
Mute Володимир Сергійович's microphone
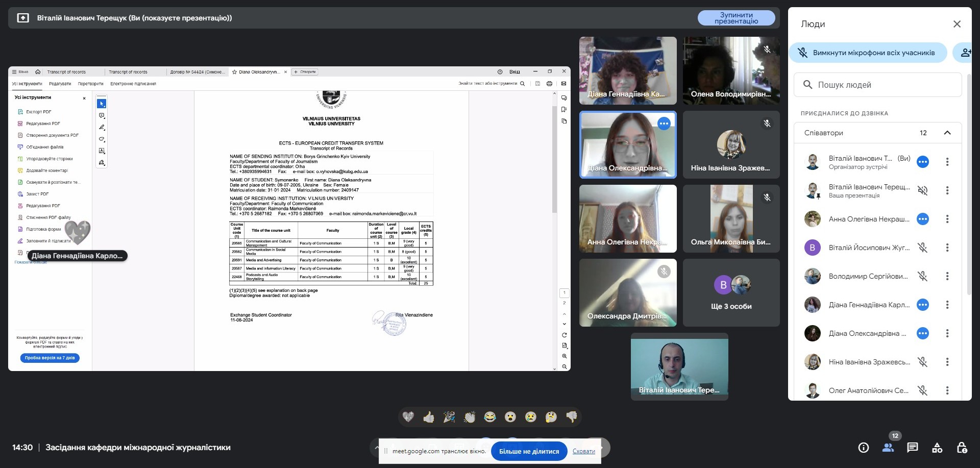tap(922, 276)
